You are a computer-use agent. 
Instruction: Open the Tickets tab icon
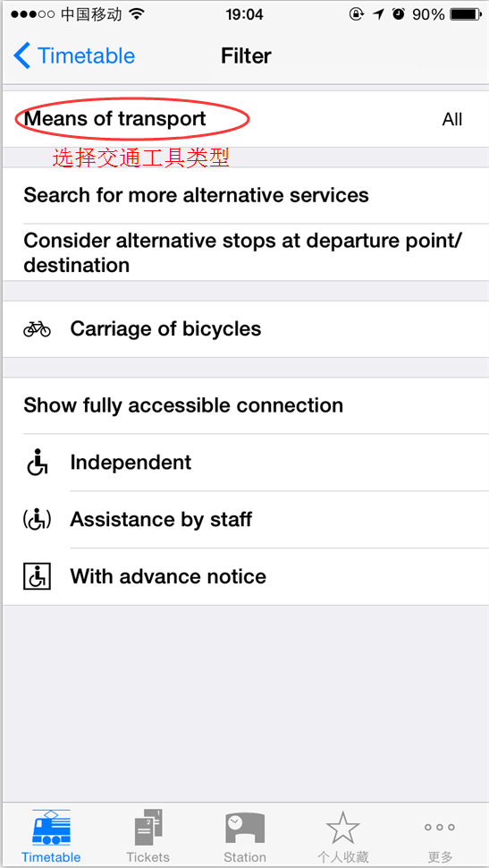point(148,828)
